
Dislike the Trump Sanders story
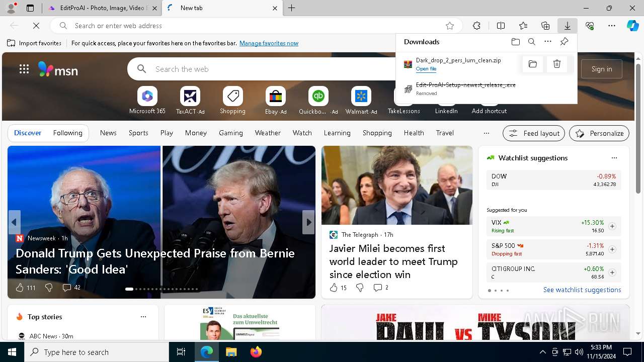tap(49, 288)
